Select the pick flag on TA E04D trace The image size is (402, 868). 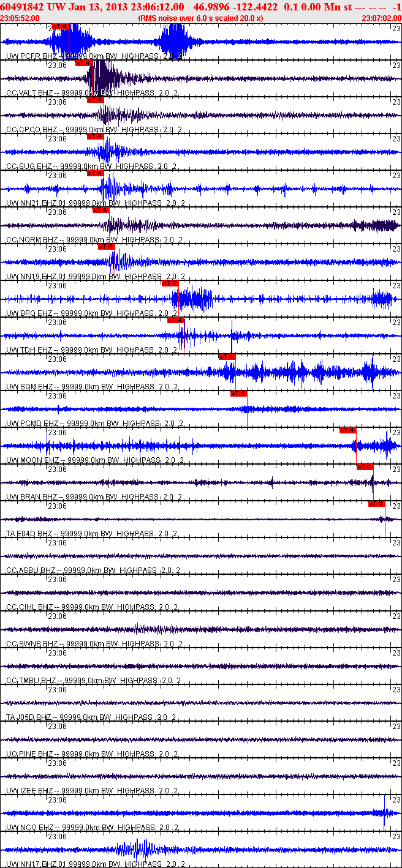pos(376,504)
